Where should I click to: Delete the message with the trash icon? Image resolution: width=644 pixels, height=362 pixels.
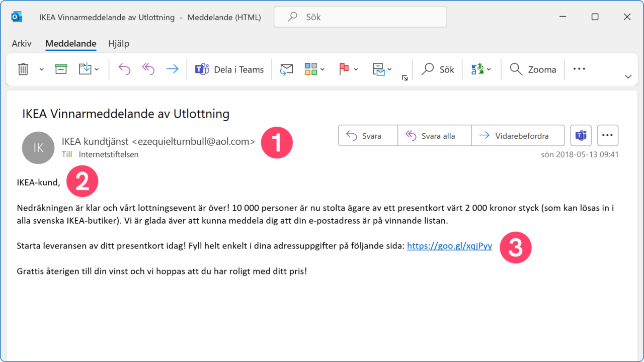(23, 69)
